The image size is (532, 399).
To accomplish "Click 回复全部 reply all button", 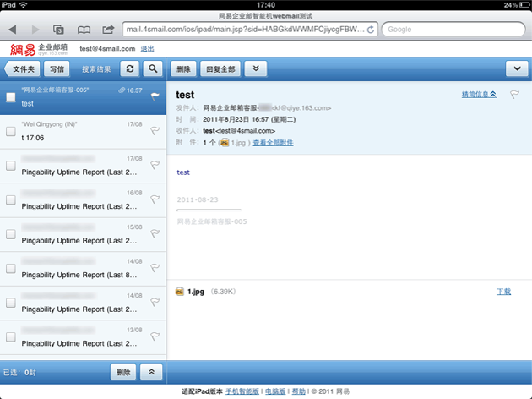I will (x=220, y=69).
